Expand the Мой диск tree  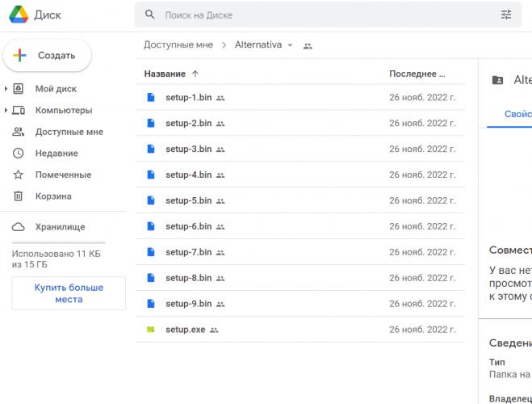tap(6, 89)
